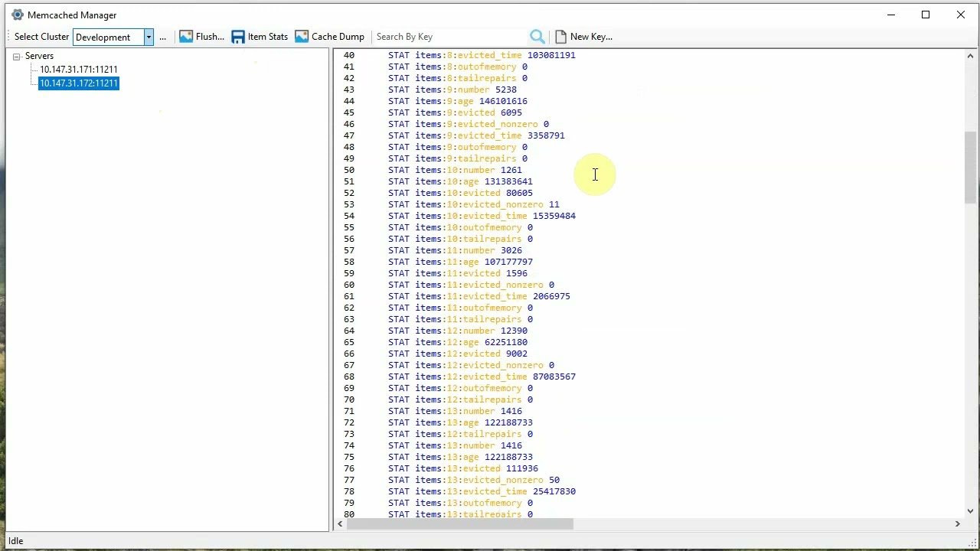This screenshot has height=551, width=980.
Task: Click line 65 'items:12:age 62251180'
Action: (x=458, y=342)
